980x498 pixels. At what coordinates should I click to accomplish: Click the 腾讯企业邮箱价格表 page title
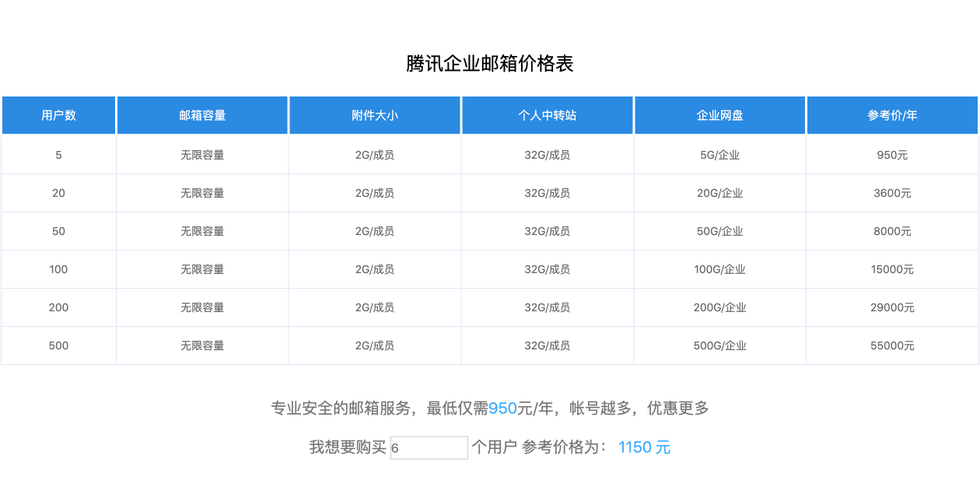coord(490,64)
